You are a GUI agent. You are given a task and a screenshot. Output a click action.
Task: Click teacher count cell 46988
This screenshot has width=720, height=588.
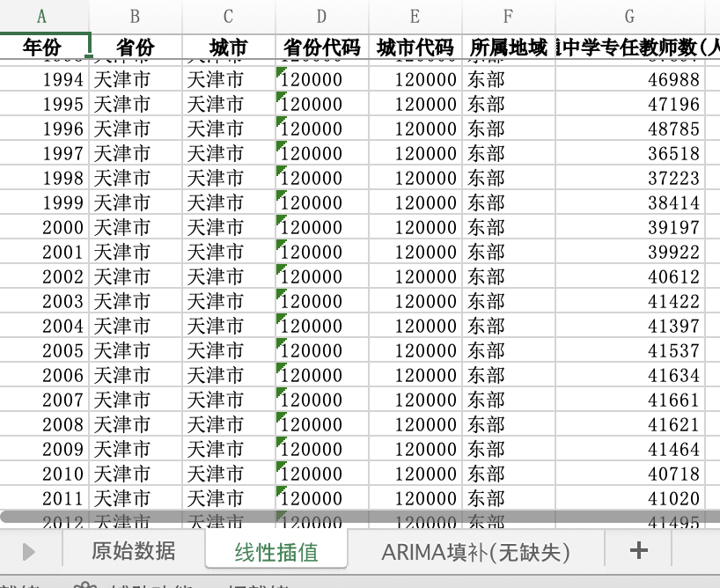[630, 79]
